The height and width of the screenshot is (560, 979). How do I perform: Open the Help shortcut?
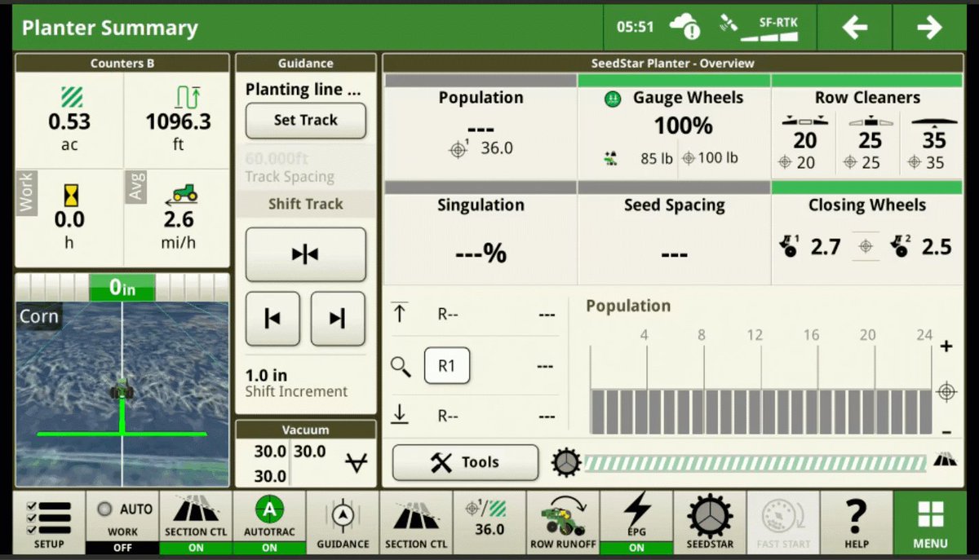click(x=856, y=523)
